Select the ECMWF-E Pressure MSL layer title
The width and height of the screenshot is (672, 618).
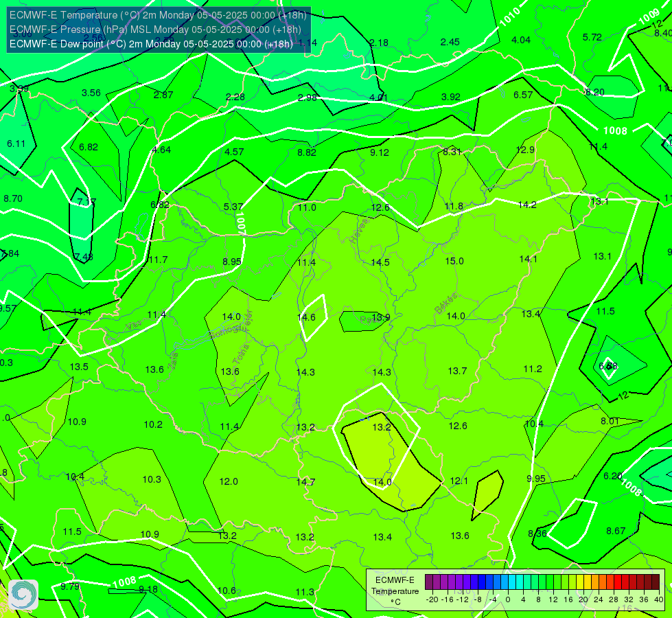pos(155,30)
